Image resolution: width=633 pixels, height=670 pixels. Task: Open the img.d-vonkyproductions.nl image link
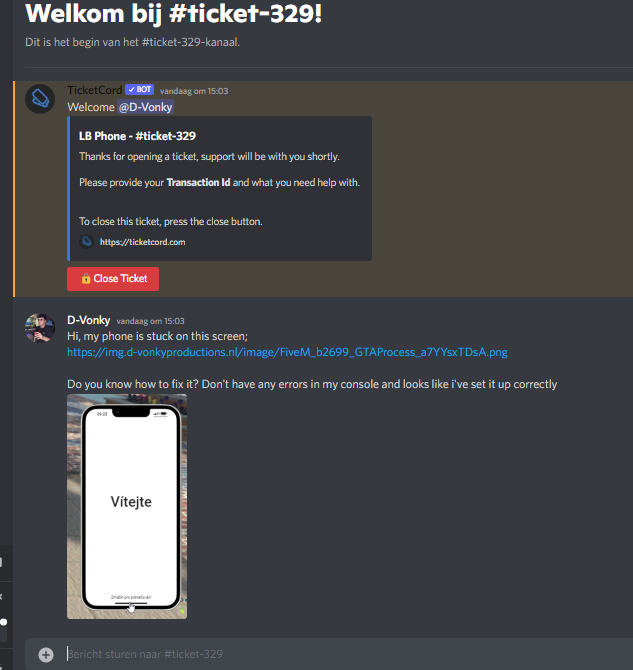tap(287, 353)
